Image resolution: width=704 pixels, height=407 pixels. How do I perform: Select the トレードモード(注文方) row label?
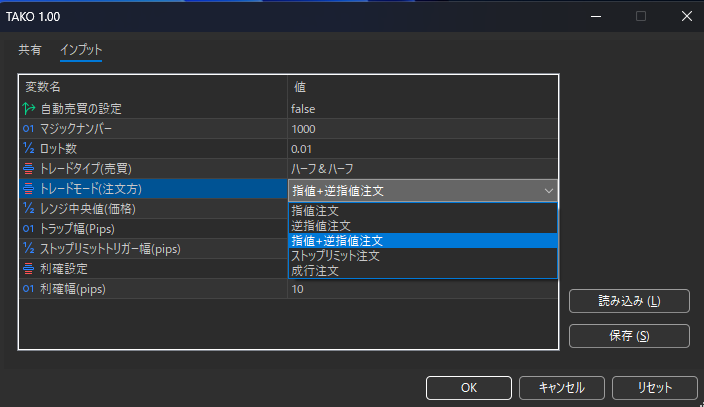click(91, 189)
